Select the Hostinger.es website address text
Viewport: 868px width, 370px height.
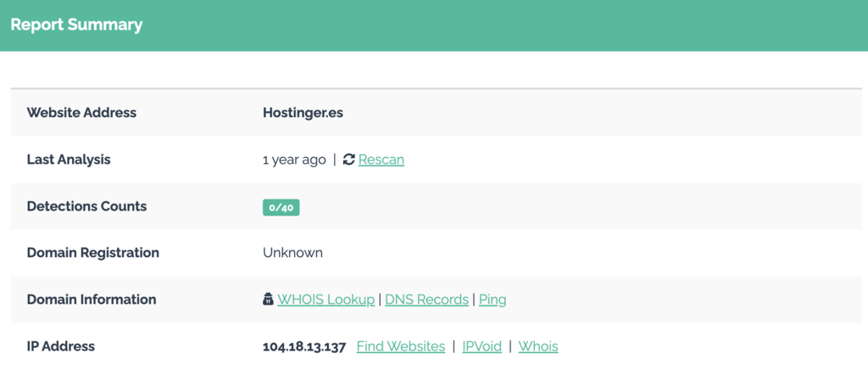point(303,113)
